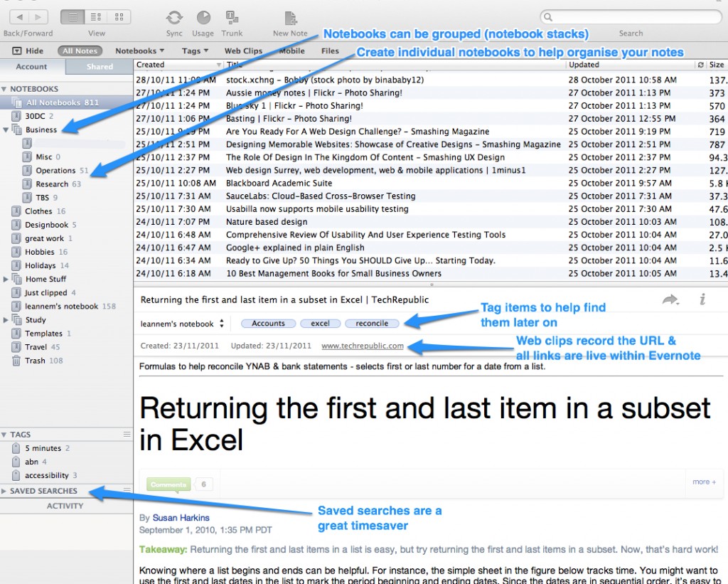The image size is (728, 584).
Task: Open author link Susan Harkins
Action: coord(181,518)
